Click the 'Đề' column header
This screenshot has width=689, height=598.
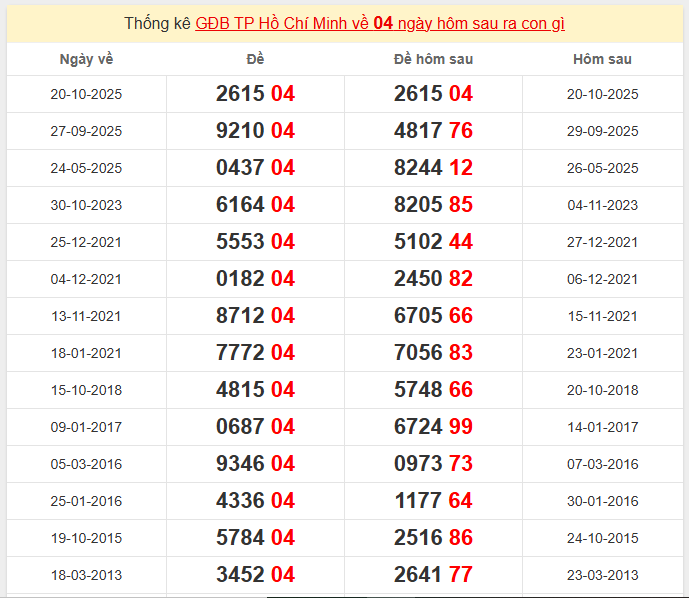click(x=255, y=59)
